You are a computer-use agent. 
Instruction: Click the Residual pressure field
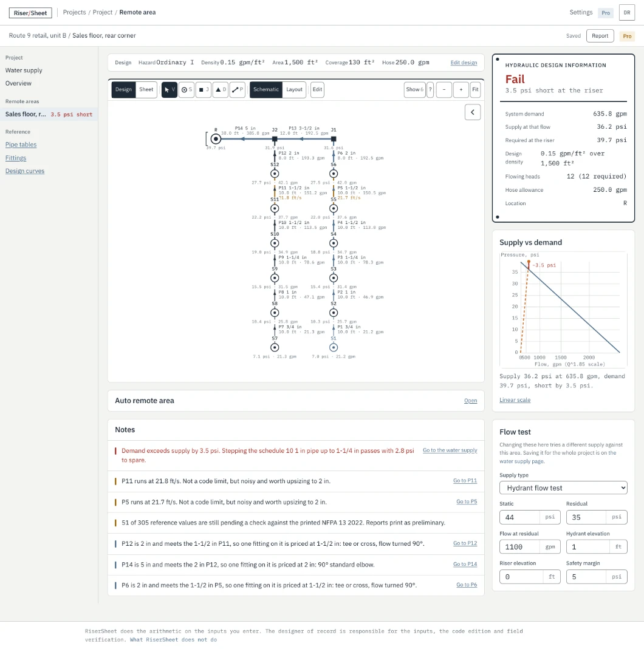pyautogui.click(x=597, y=517)
